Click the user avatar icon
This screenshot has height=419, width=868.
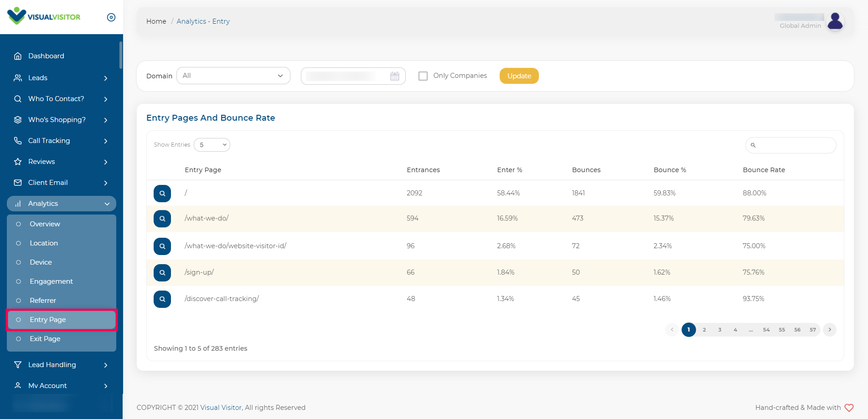[x=835, y=21]
